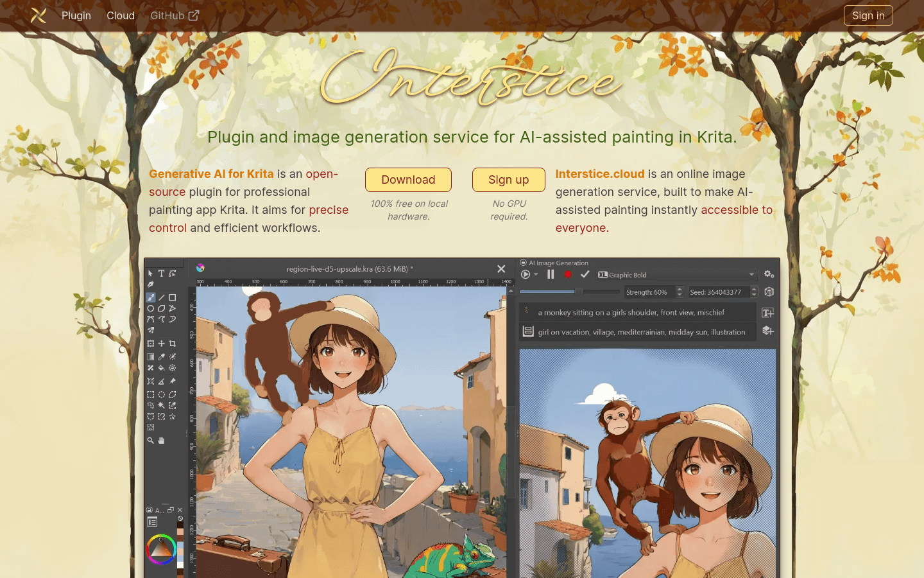
Task: Open the generate mode dropdown arrow
Action: [x=536, y=275]
